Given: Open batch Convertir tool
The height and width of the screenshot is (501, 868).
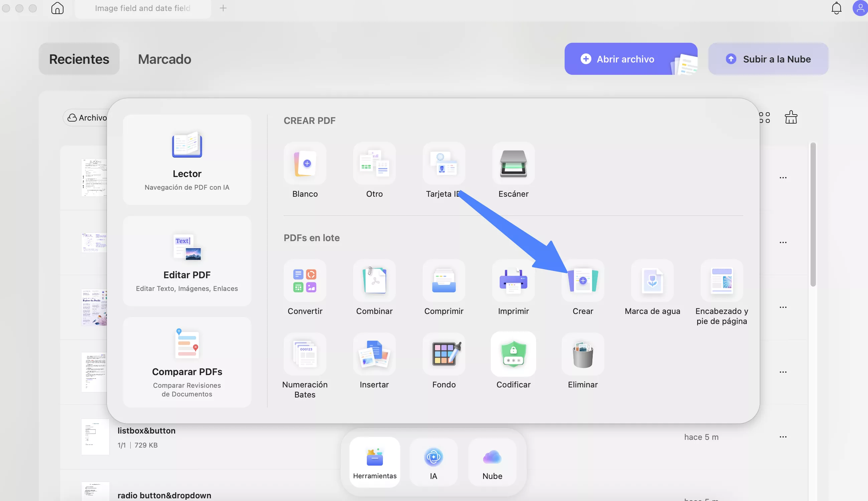Looking at the screenshot, I should coord(305,281).
